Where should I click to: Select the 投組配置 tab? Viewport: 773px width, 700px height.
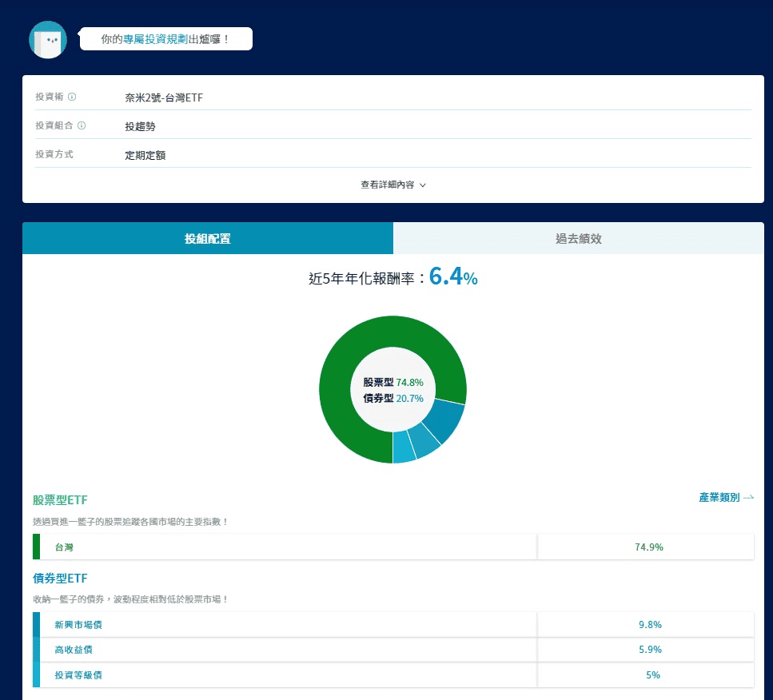[x=208, y=238]
